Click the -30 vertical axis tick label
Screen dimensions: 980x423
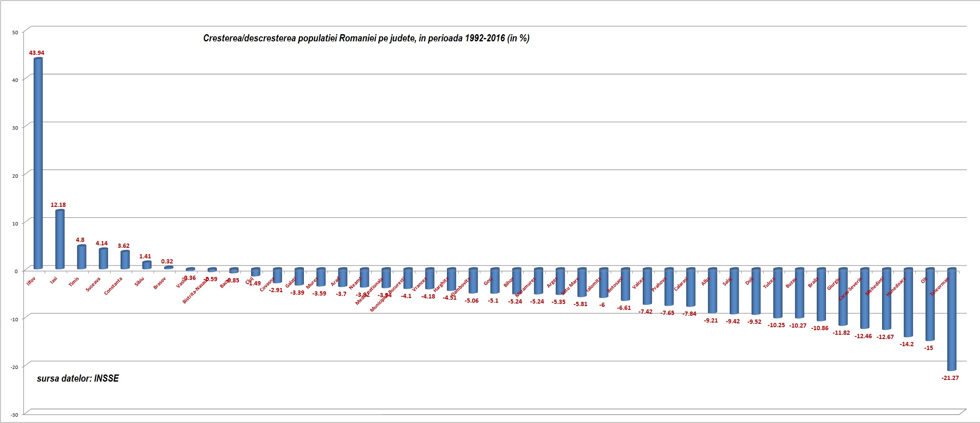tap(14, 415)
